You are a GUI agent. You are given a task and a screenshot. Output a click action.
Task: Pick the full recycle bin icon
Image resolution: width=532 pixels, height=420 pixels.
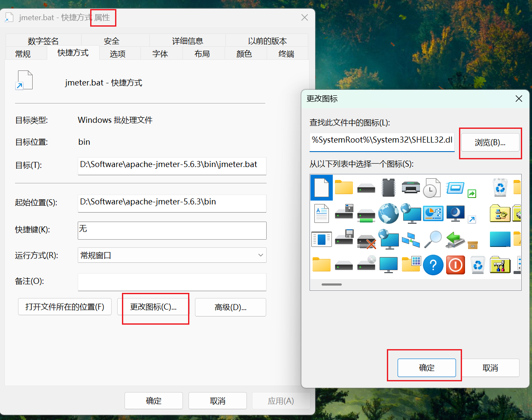click(x=500, y=188)
